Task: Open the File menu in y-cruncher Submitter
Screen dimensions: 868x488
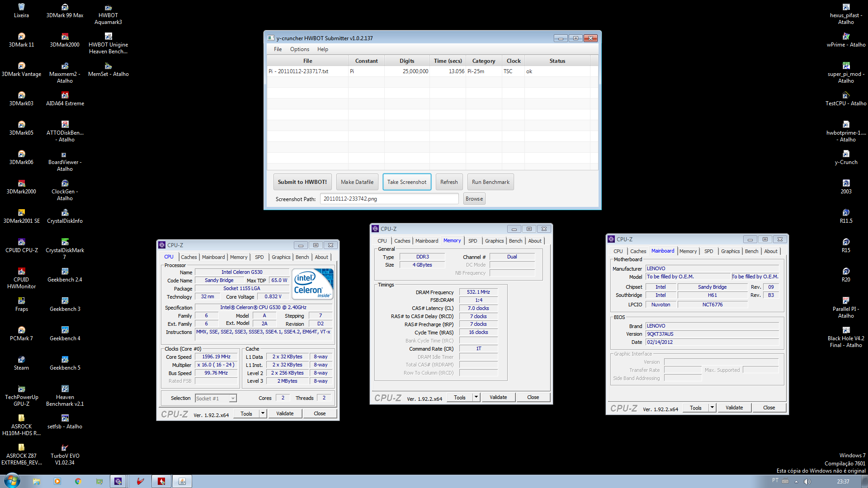Action: [278, 49]
